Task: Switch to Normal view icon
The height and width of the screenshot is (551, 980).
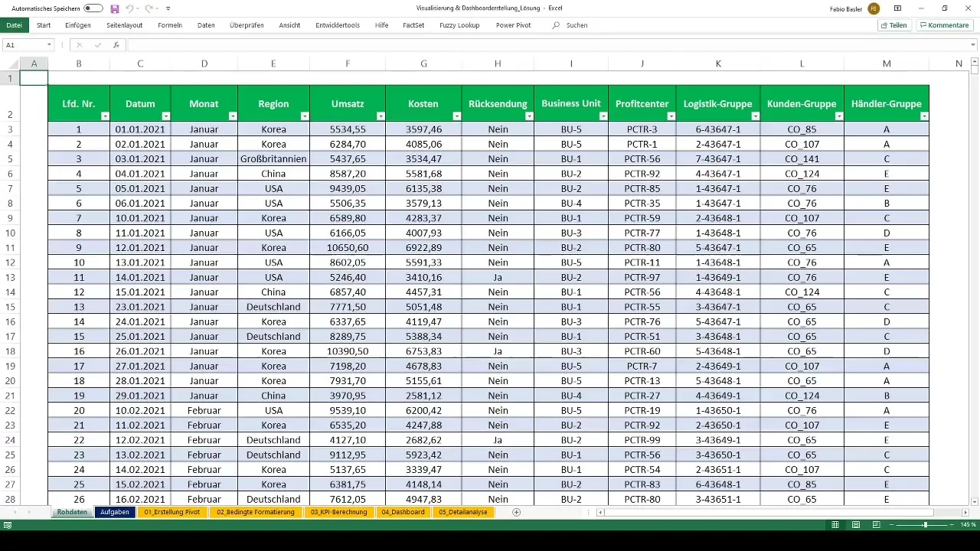Action: [836, 525]
